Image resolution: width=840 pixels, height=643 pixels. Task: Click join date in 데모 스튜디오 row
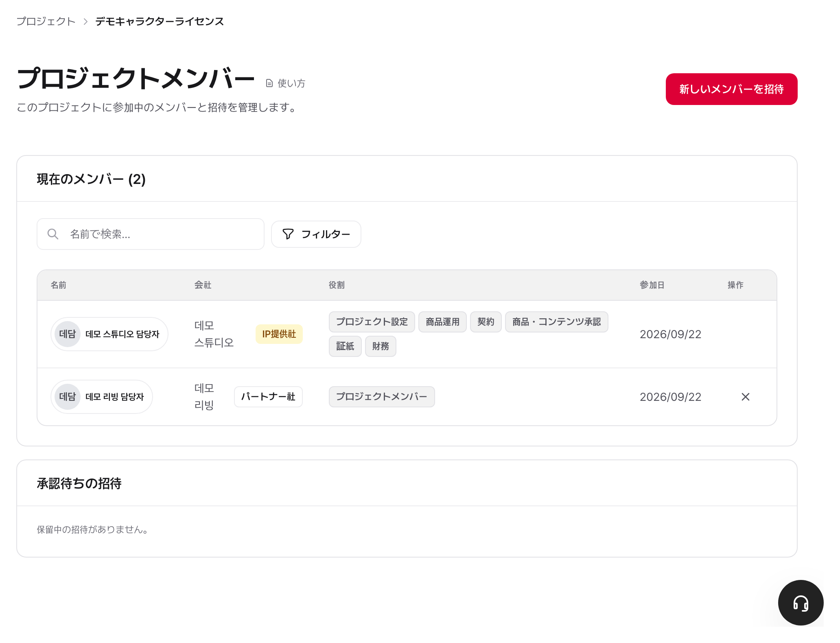[670, 335]
